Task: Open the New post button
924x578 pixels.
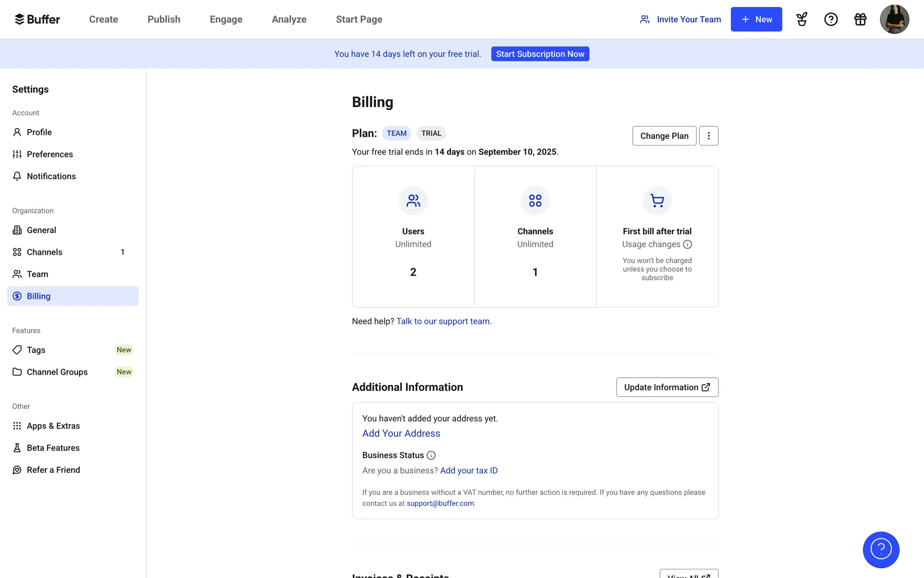Action: [756, 19]
